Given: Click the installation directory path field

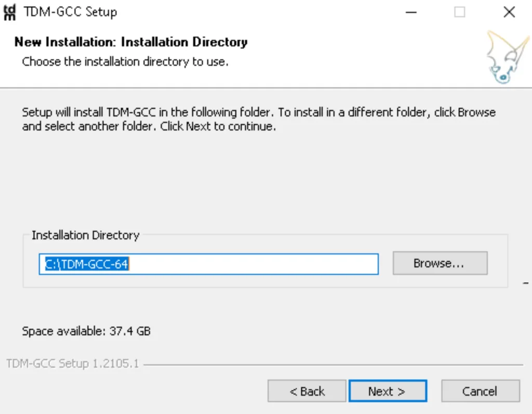Looking at the screenshot, I should point(209,264).
